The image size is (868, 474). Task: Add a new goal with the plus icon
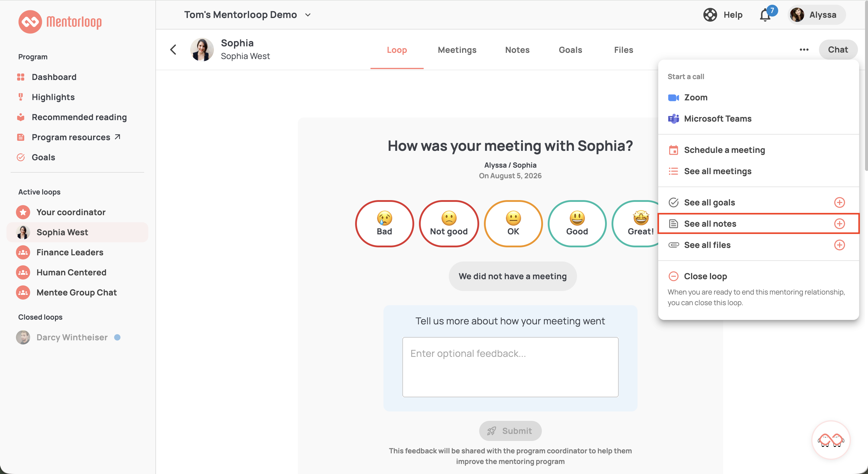pyautogui.click(x=839, y=203)
